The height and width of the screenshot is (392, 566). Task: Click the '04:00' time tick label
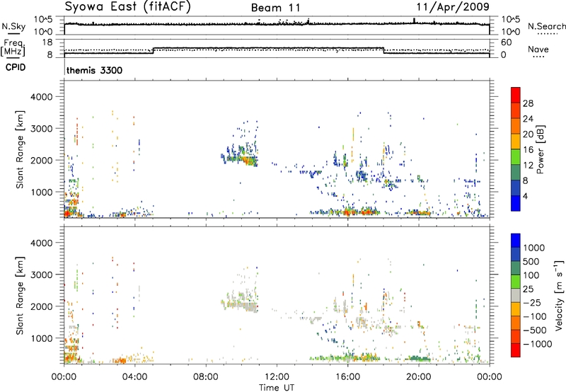[x=135, y=377]
